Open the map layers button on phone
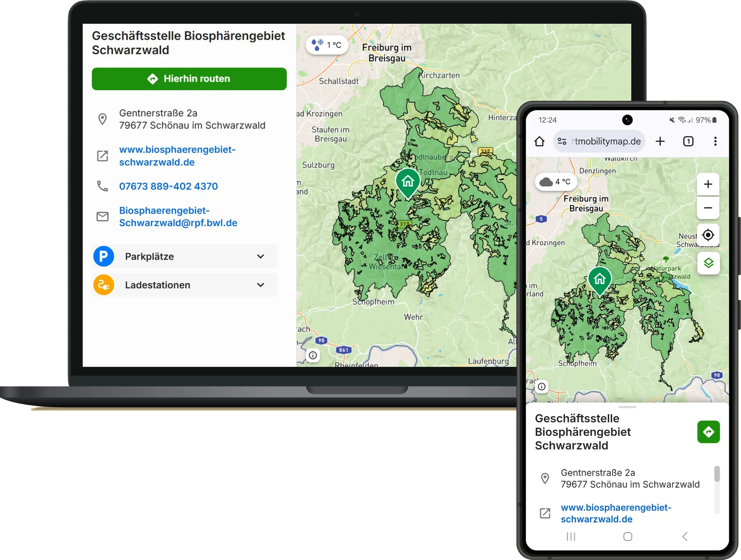This screenshot has width=741, height=560. (x=708, y=263)
